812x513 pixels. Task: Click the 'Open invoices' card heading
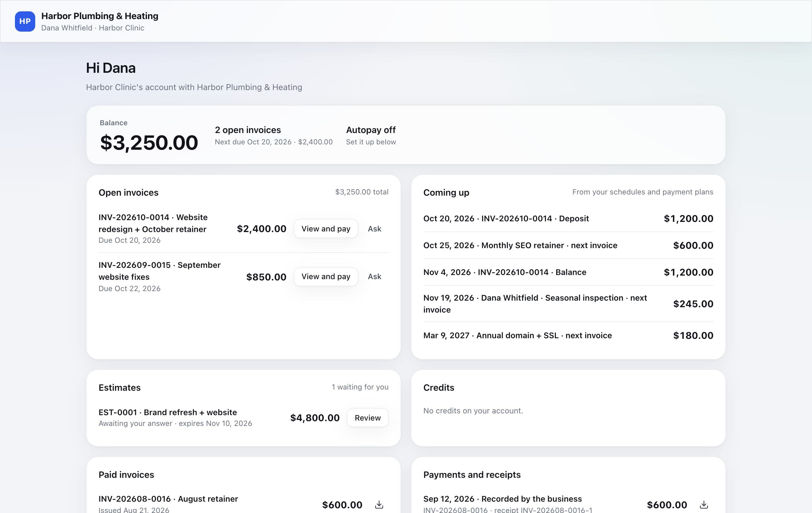(x=128, y=193)
